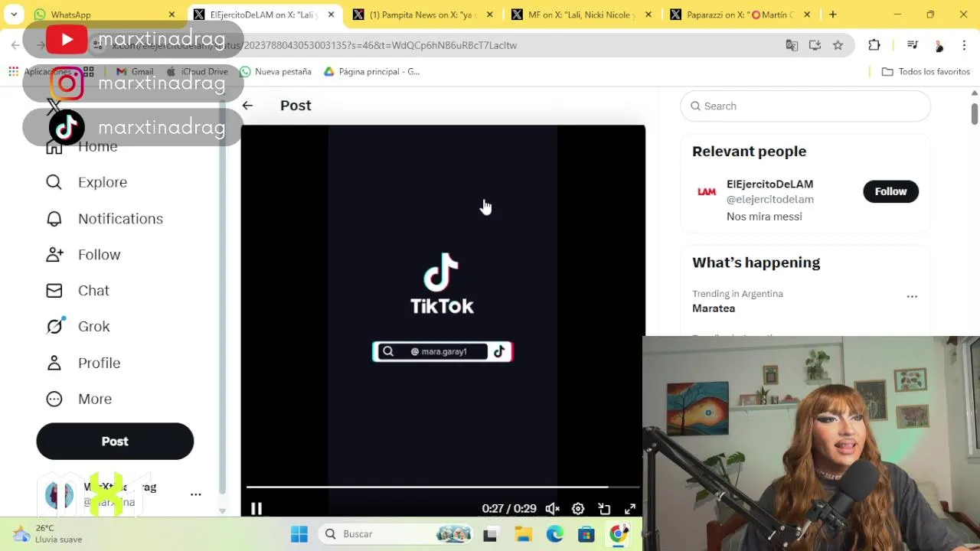The height and width of the screenshot is (551, 980).
Task: Open Windows Start menu
Action: (299, 534)
